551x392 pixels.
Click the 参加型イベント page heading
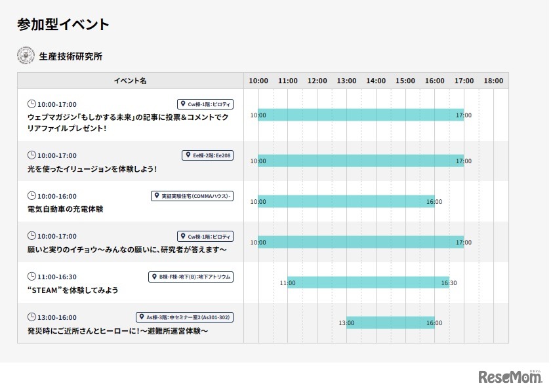[x=63, y=24]
